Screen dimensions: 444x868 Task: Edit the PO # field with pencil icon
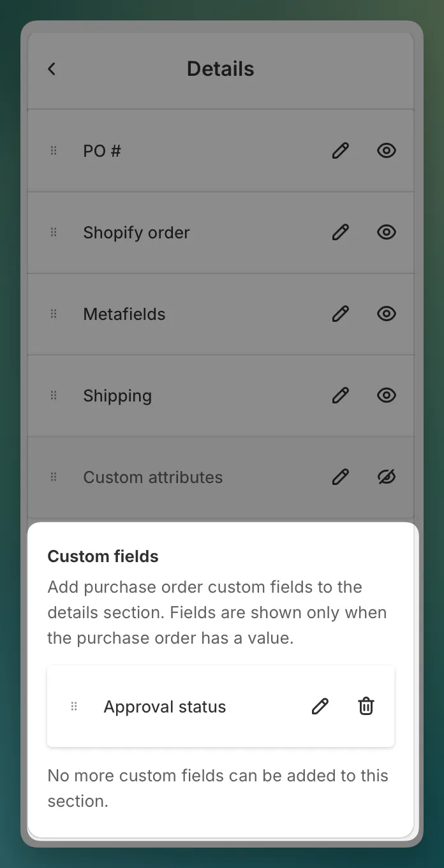pyautogui.click(x=341, y=150)
